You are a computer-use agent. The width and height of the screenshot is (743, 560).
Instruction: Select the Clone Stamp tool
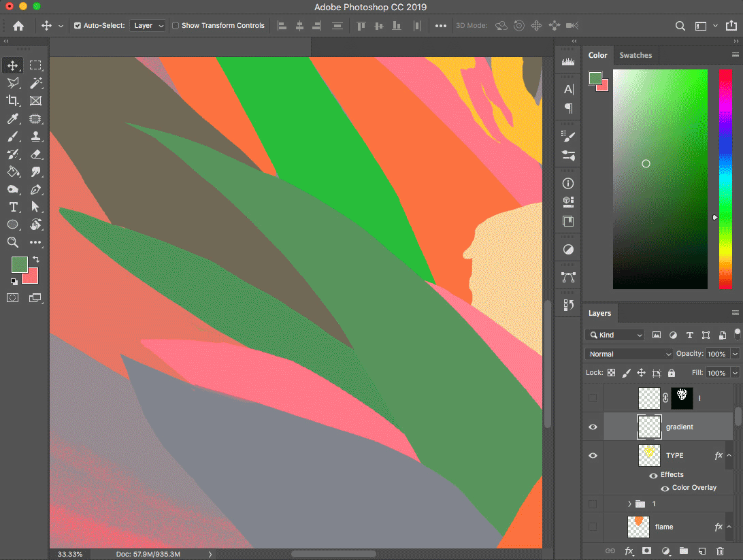click(x=36, y=136)
